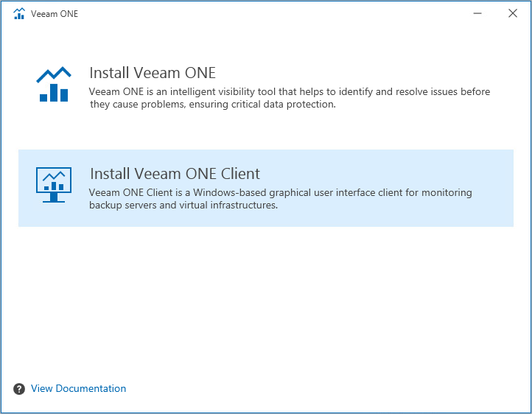The image size is (532, 414).
Task: Click the Veeam ONE Client Windows-based description text
Action: tap(280, 199)
